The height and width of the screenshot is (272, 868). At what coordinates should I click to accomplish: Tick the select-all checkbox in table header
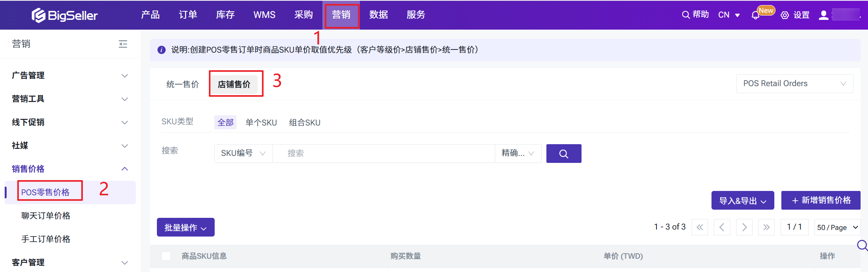click(166, 256)
